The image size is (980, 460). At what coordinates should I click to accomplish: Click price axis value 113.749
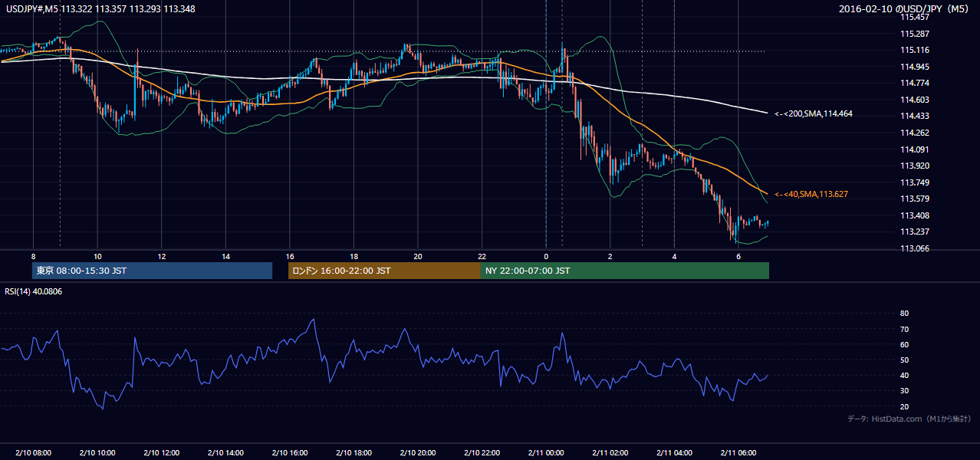click(915, 182)
